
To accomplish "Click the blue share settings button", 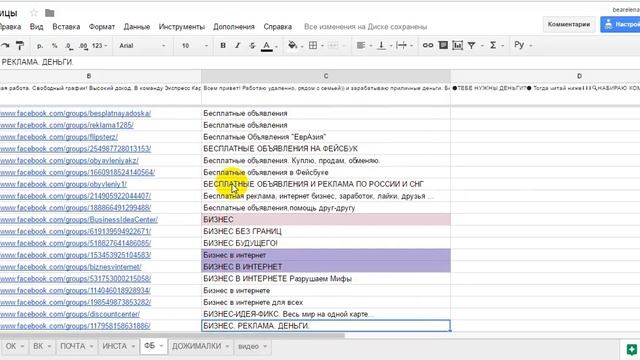I will (x=620, y=24).
